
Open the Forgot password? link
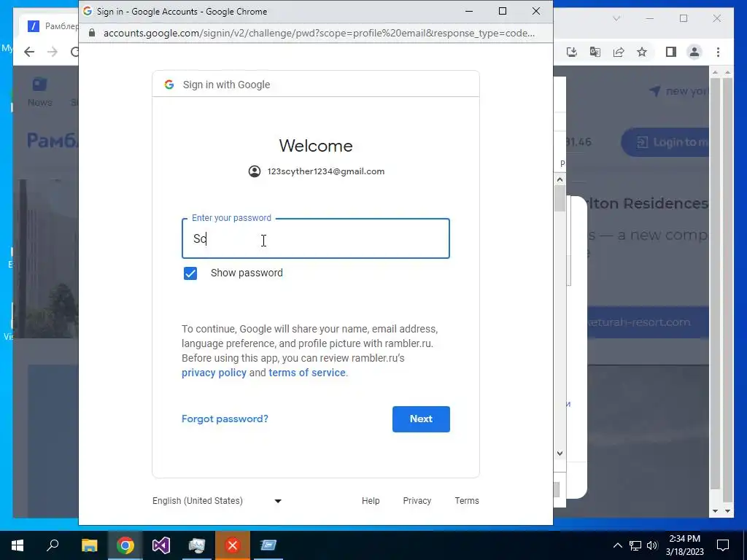[x=225, y=419]
